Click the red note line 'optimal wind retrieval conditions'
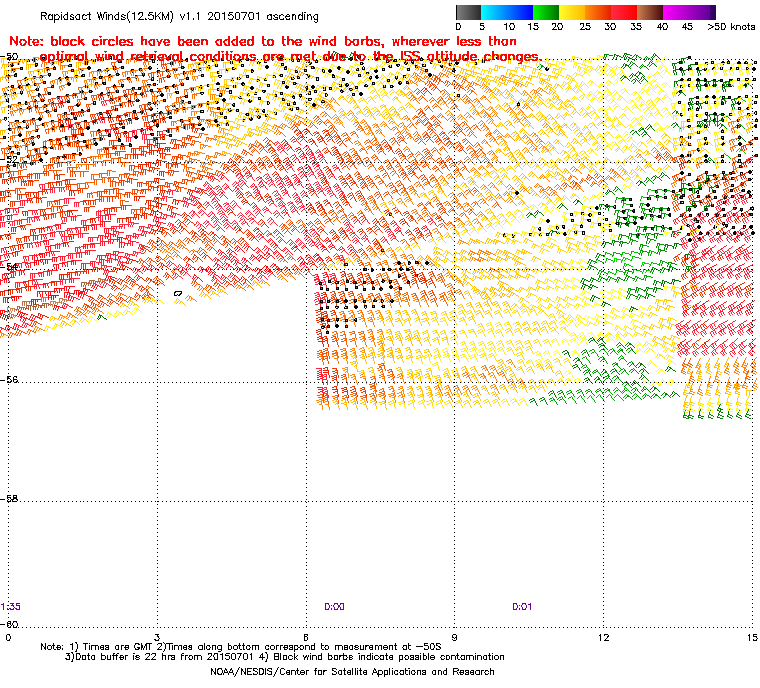 tap(291, 57)
